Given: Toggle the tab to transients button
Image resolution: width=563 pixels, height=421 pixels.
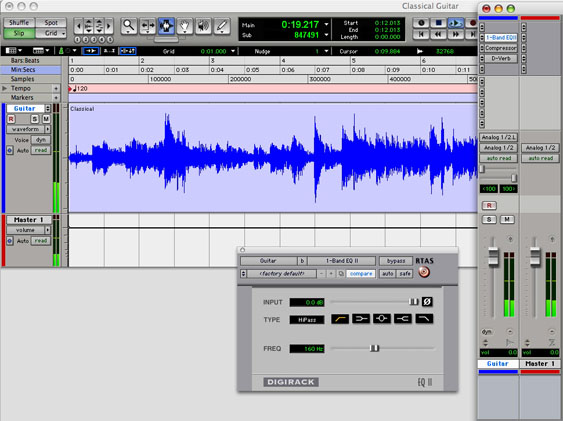Looking at the screenshot, I should click(x=90, y=51).
